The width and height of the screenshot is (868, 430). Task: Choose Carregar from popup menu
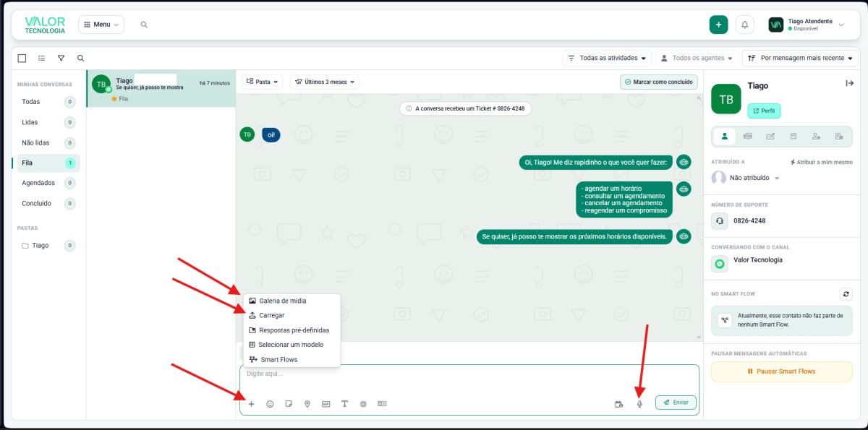pos(292,315)
